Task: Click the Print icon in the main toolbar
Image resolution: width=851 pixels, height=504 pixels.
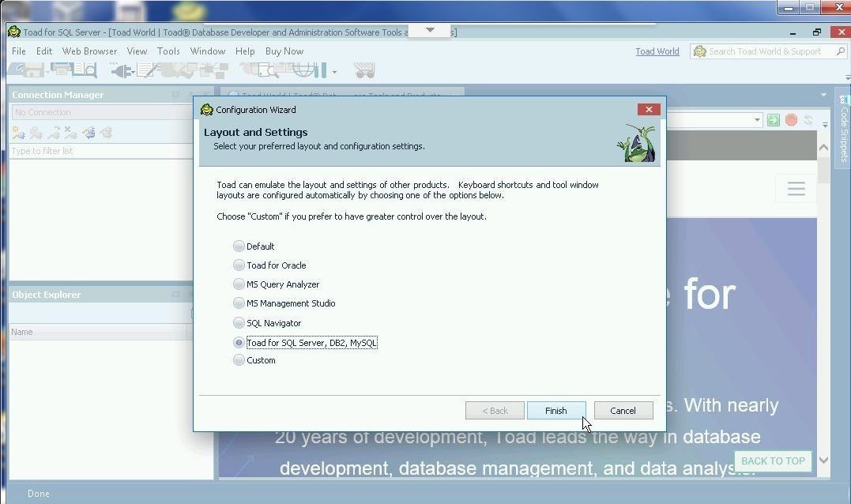Action: [x=60, y=70]
